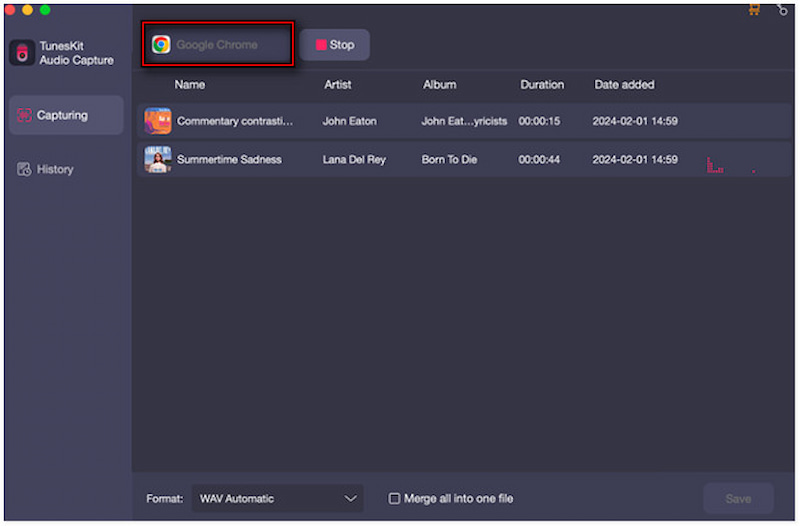Click the shopping cart icon at top right
Viewport: 800px width, 526px height.
(x=754, y=9)
